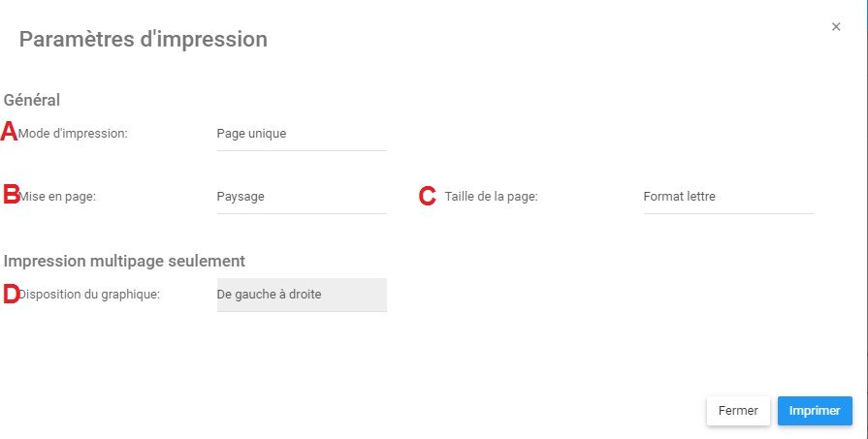Click the red letter B marker
This screenshot has height=439, width=868.
click(x=12, y=195)
